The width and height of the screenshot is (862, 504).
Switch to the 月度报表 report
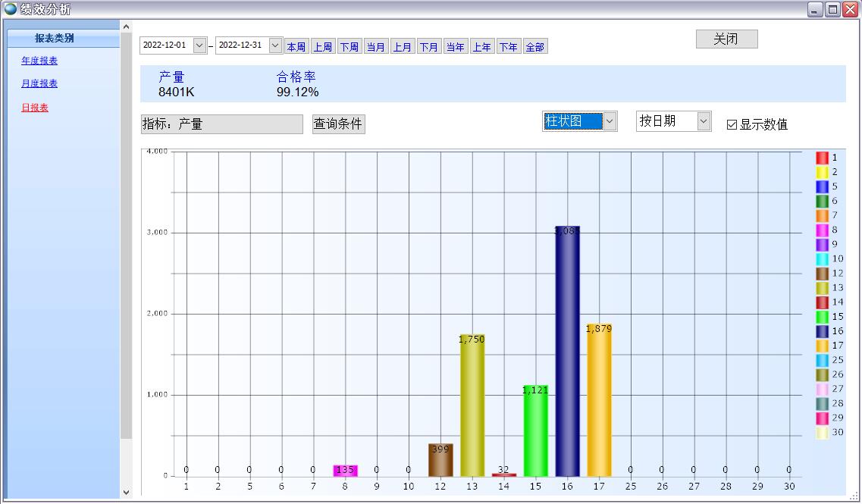point(39,83)
